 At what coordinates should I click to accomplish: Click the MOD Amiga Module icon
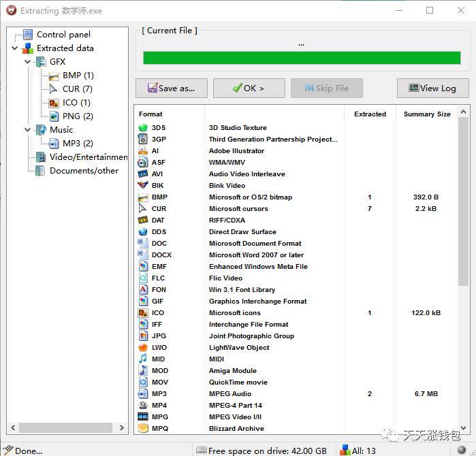pyautogui.click(x=143, y=370)
